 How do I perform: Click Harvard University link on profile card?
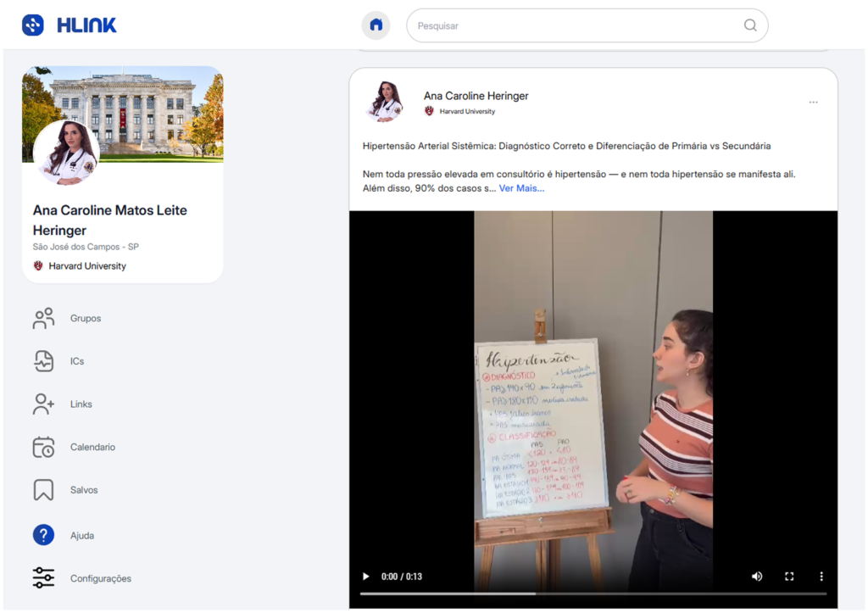(86, 266)
